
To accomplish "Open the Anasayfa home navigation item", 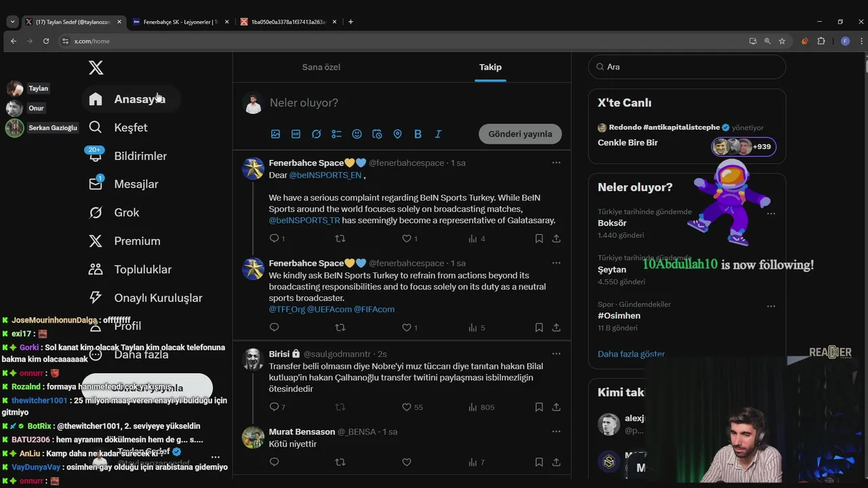I will click(x=130, y=99).
